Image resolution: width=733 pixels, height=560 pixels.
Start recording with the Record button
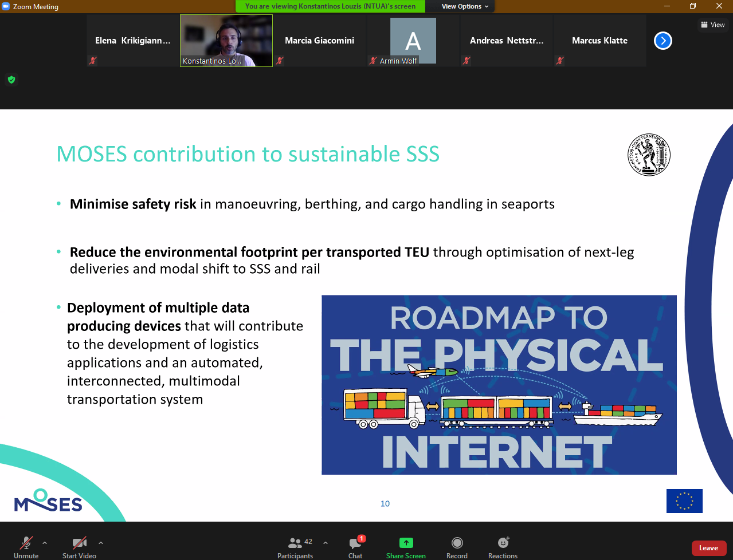[x=457, y=547]
